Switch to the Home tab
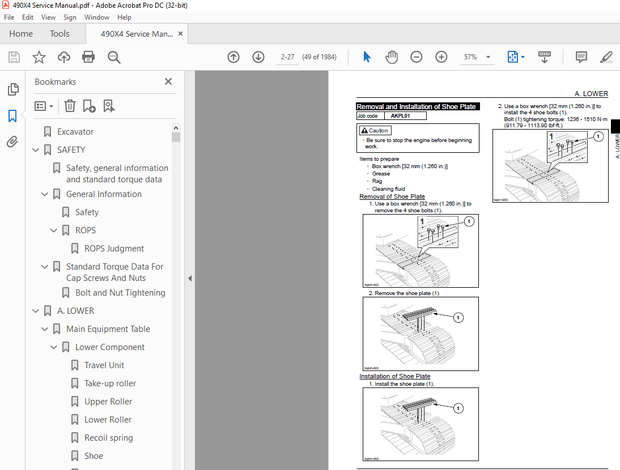The width and height of the screenshot is (620, 470). pos(21,34)
